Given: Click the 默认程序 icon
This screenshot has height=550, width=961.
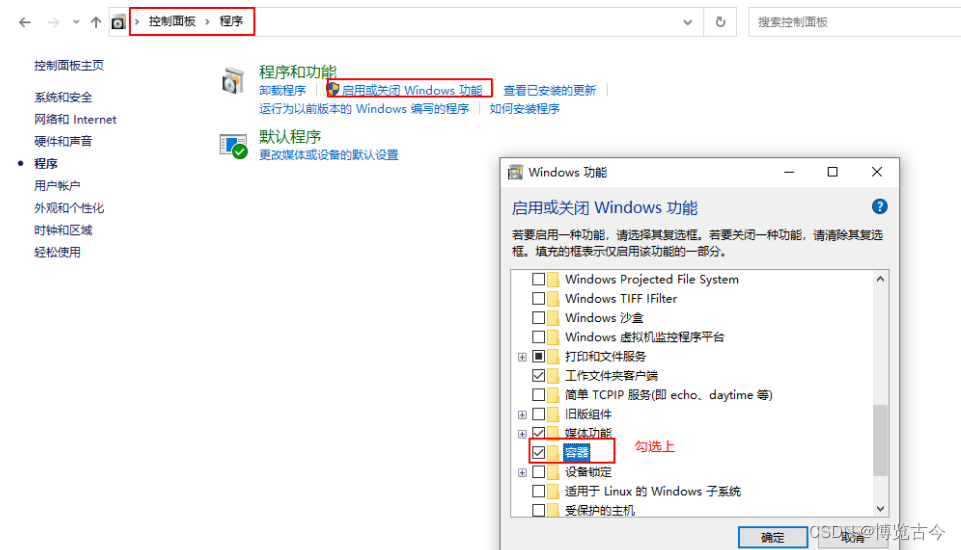Looking at the screenshot, I should (x=234, y=146).
